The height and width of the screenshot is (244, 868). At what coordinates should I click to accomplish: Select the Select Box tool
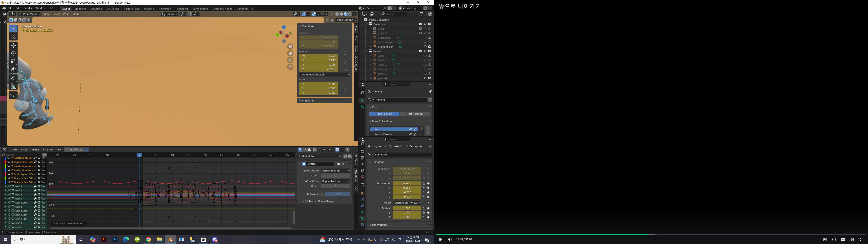click(x=13, y=29)
